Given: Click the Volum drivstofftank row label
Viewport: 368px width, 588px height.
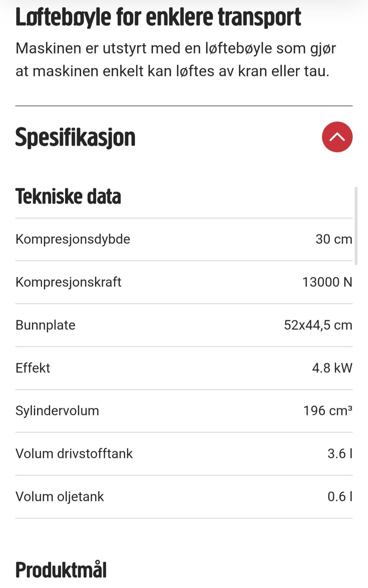Looking at the screenshot, I should [x=74, y=454].
